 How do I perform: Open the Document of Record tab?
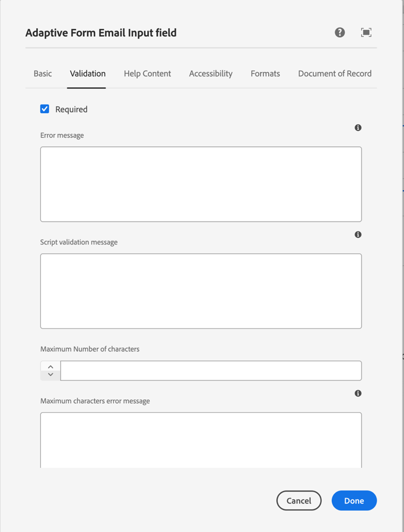pos(335,73)
